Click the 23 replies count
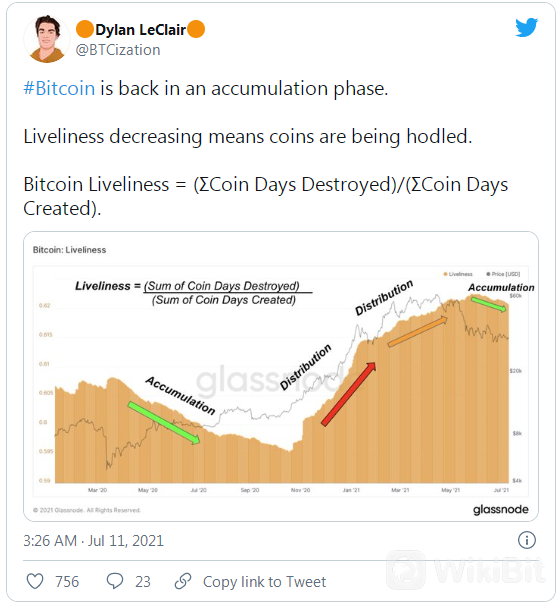The height and width of the screenshot is (607, 560). (142, 581)
